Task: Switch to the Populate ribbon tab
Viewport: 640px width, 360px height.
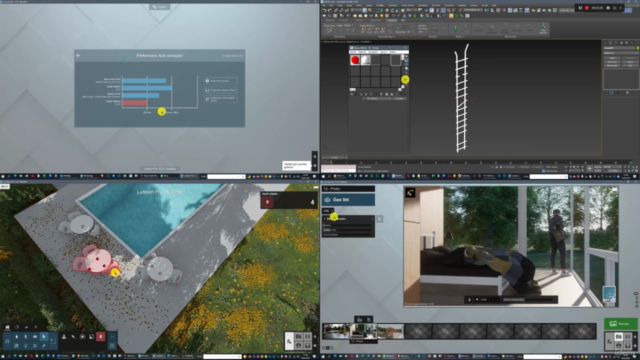Action: tap(392, 20)
